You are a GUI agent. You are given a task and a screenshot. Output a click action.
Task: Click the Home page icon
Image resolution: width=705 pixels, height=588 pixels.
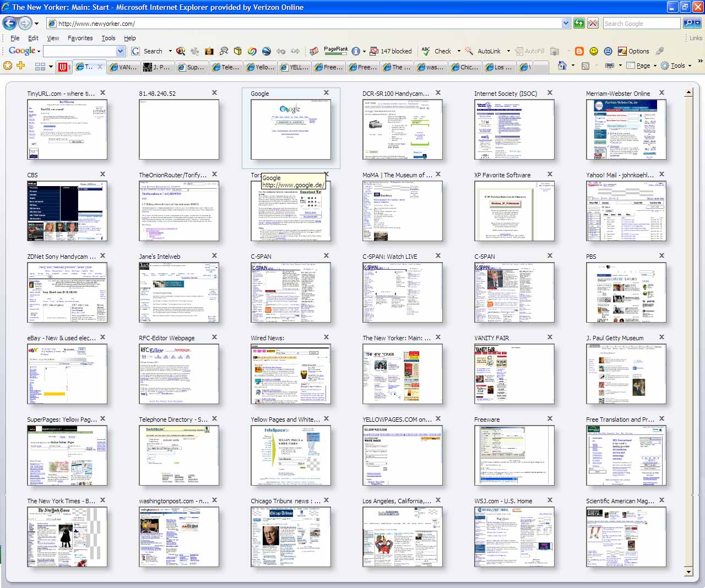(562, 66)
